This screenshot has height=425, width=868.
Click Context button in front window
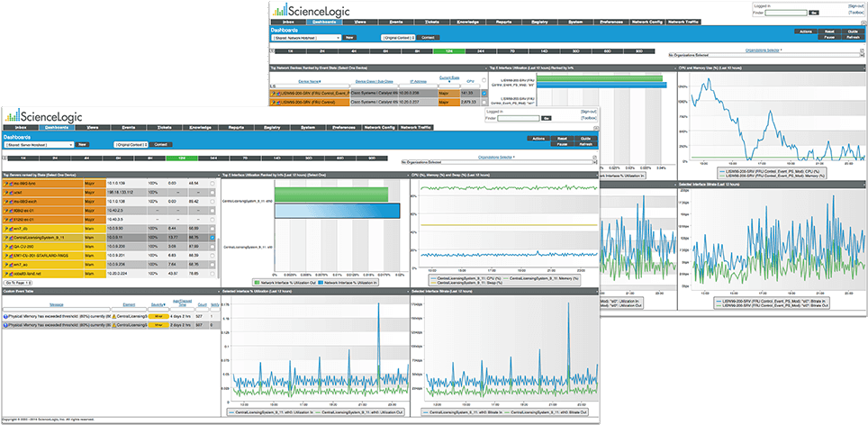tap(160, 144)
